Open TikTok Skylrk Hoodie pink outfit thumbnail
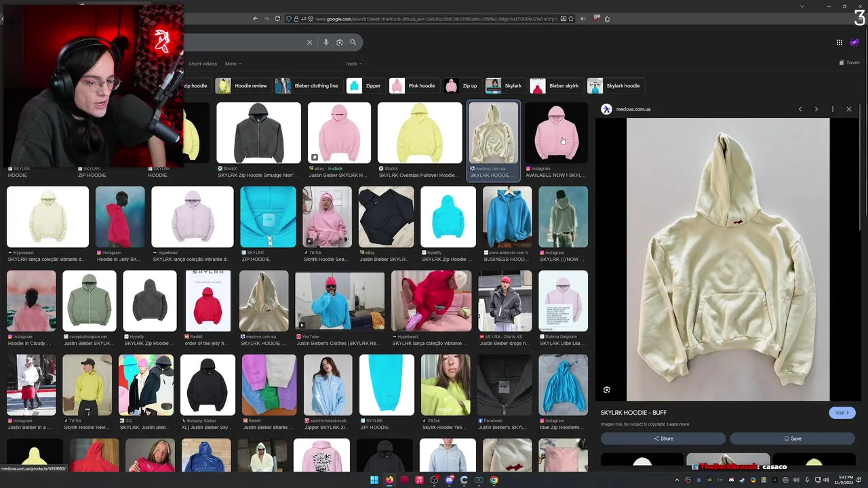This screenshot has width=868, height=488. pos(327,217)
